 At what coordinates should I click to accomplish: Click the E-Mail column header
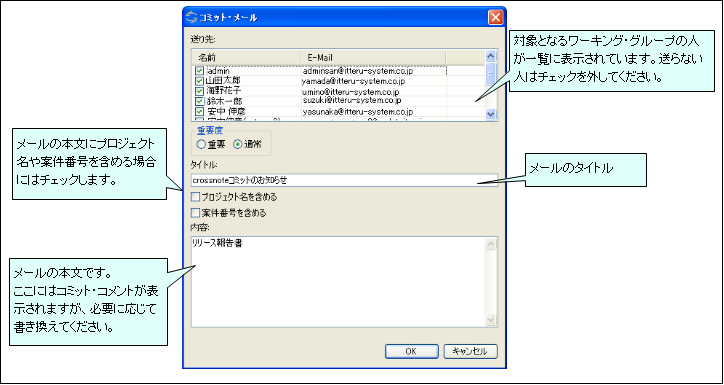pos(373,57)
